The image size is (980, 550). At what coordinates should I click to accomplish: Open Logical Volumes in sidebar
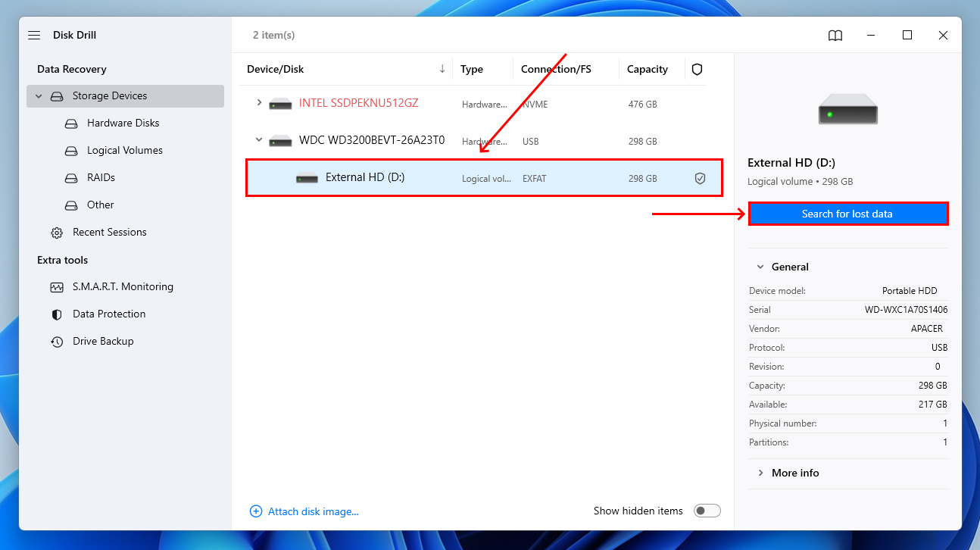pyautogui.click(x=124, y=151)
